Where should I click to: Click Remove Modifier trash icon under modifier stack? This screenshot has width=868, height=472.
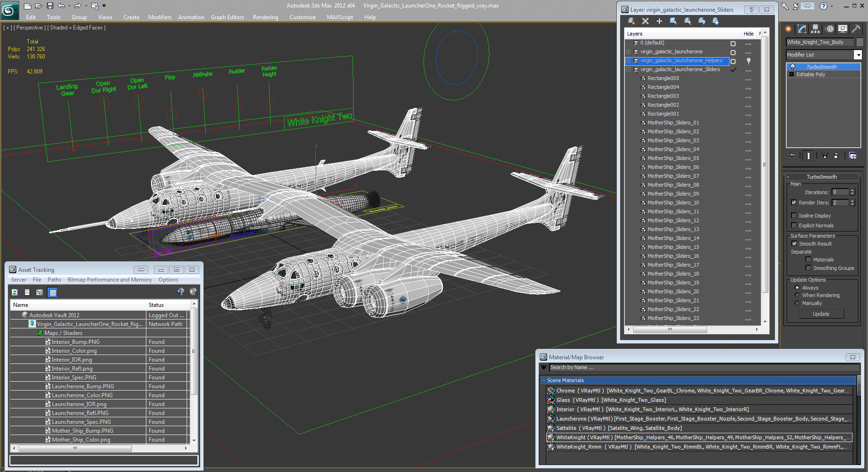(x=836, y=156)
